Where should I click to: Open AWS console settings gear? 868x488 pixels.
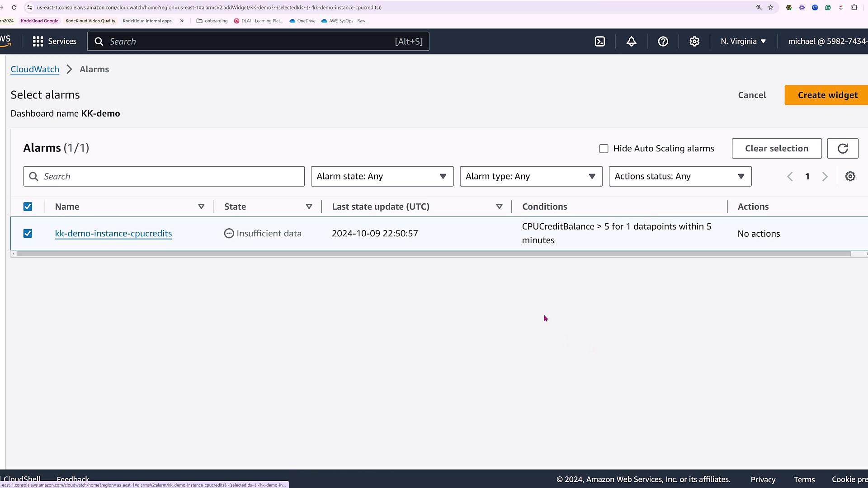pos(694,42)
